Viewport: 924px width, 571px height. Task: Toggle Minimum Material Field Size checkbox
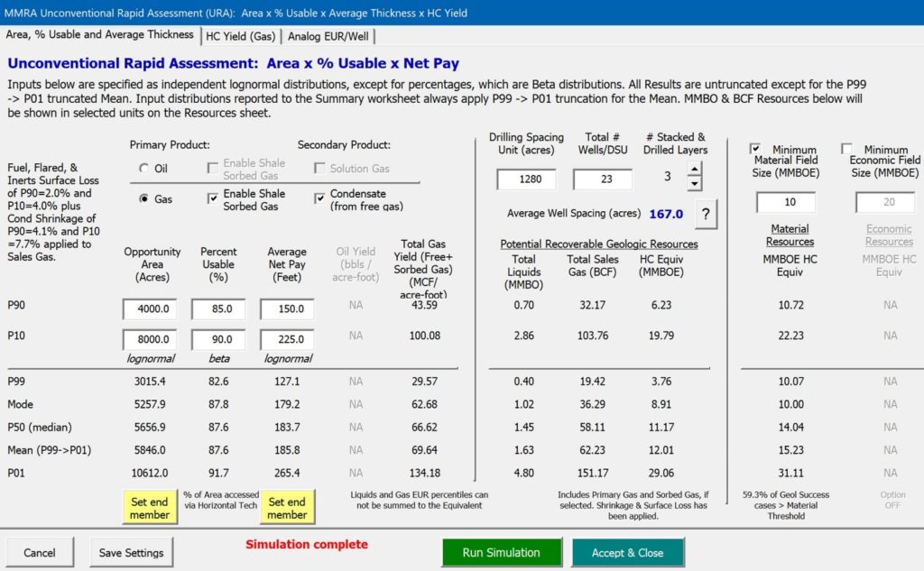755,149
